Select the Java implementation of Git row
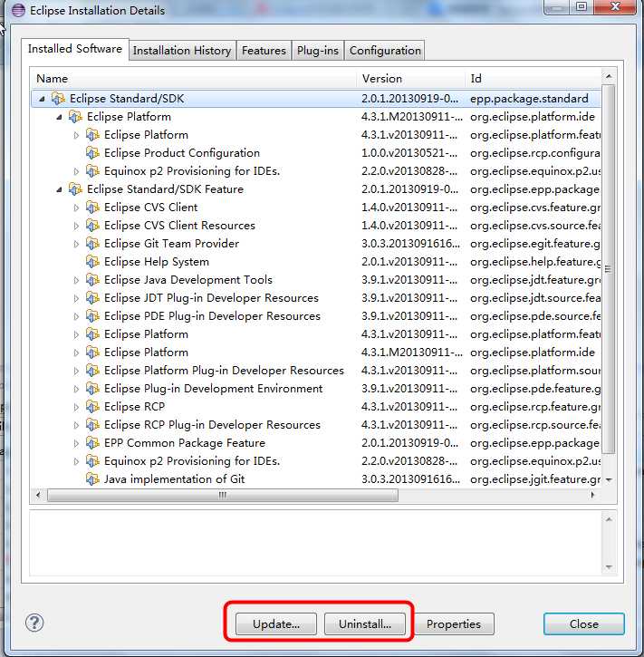The image size is (644, 657). click(316, 478)
